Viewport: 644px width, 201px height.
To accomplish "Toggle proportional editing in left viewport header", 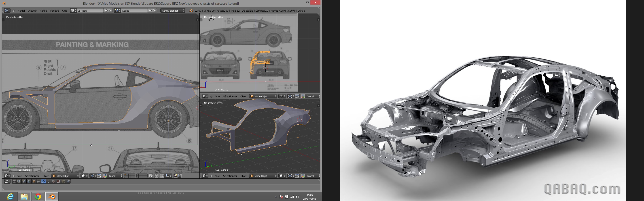I will pyautogui.click(x=157, y=176).
